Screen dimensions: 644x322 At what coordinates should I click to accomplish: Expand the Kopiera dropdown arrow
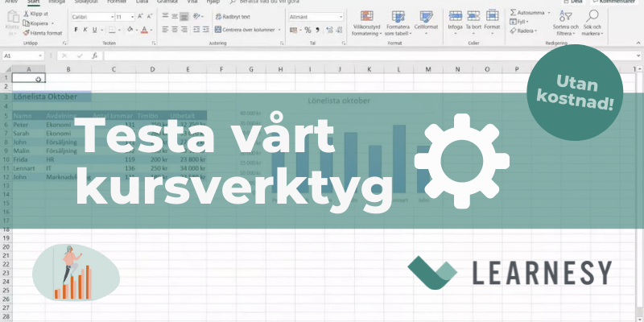(52, 23)
